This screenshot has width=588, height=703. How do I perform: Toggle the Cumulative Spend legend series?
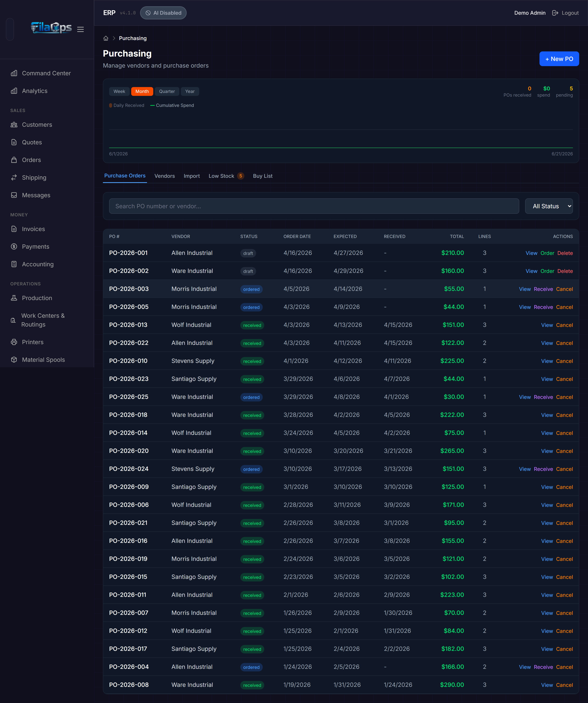click(172, 105)
